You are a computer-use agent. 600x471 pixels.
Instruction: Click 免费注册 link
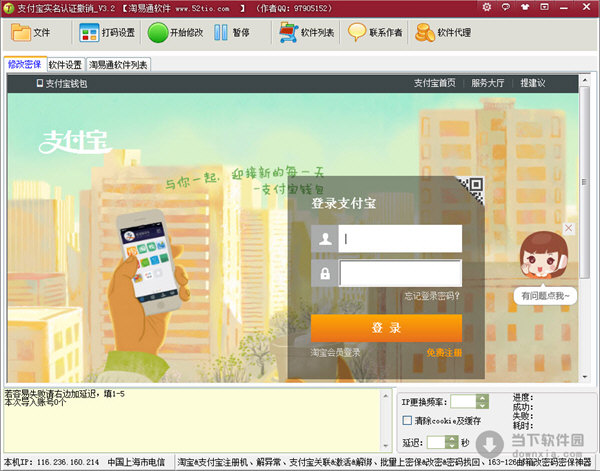pyautogui.click(x=444, y=352)
